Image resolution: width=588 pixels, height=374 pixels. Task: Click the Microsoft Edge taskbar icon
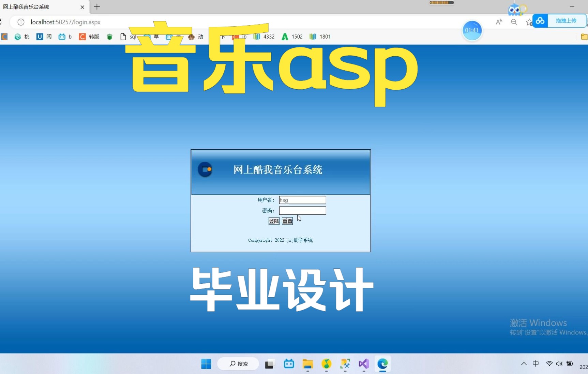[x=382, y=364]
